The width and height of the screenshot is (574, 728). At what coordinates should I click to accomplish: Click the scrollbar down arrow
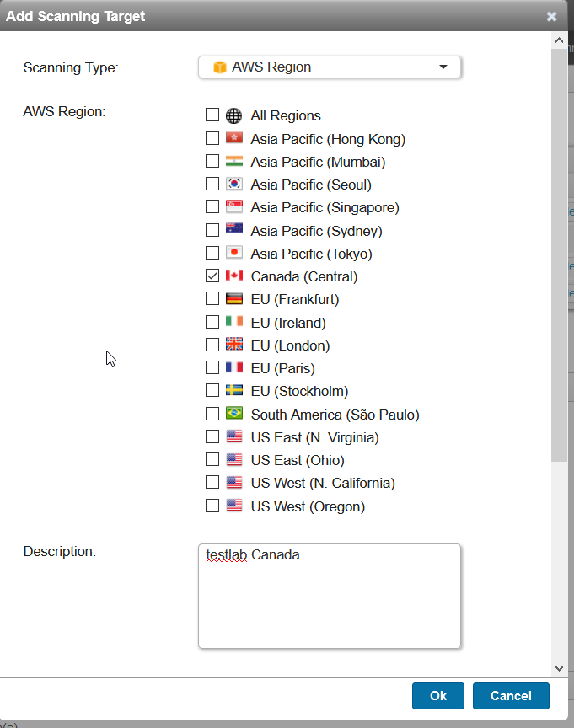point(559,667)
